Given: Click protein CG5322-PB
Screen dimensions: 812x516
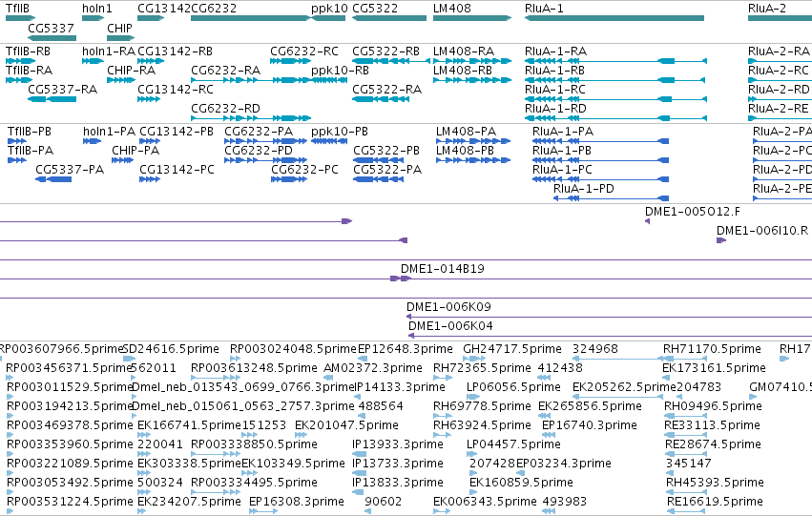Looking at the screenshot, I should (379, 160).
